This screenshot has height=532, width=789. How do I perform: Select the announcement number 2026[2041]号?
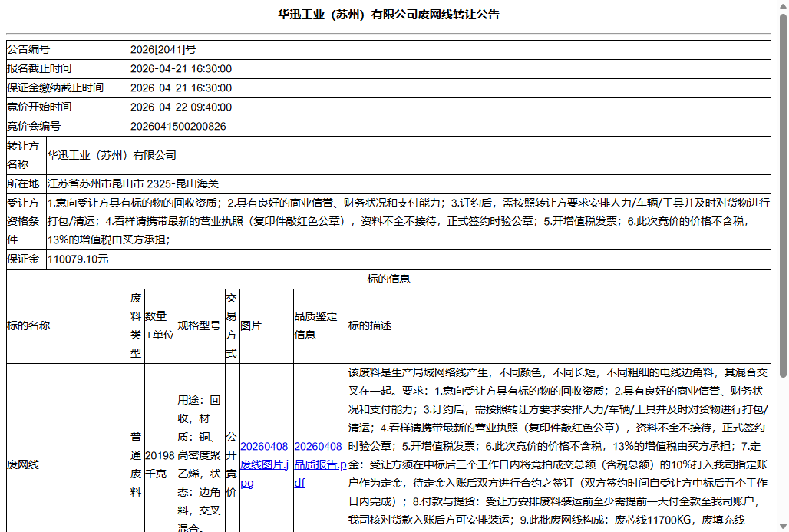coord(163,49)
